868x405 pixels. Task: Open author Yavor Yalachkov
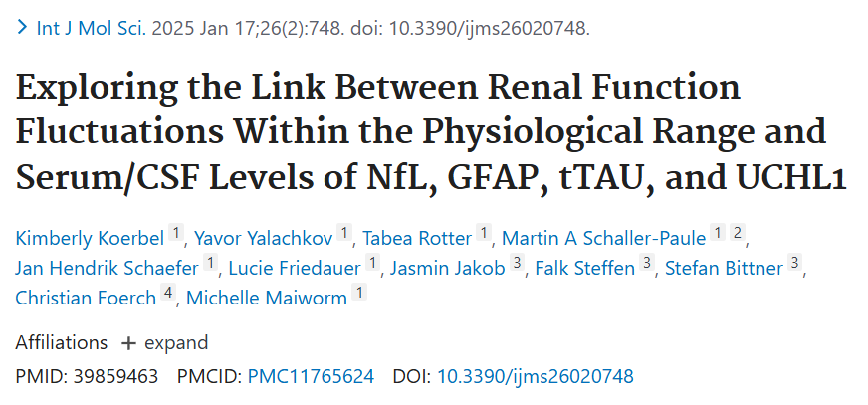[x=264, y=239]
